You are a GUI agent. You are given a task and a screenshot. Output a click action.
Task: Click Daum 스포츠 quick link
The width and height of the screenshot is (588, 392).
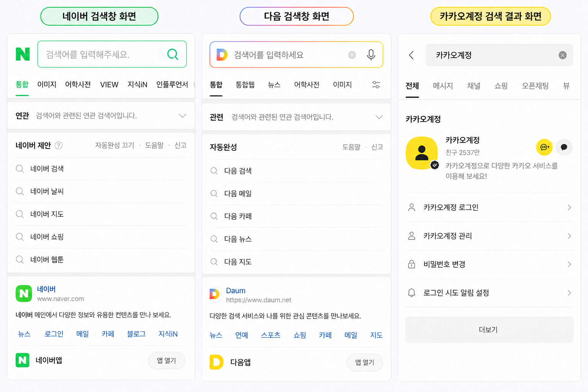pyautogui.click(x=271, y=335)
